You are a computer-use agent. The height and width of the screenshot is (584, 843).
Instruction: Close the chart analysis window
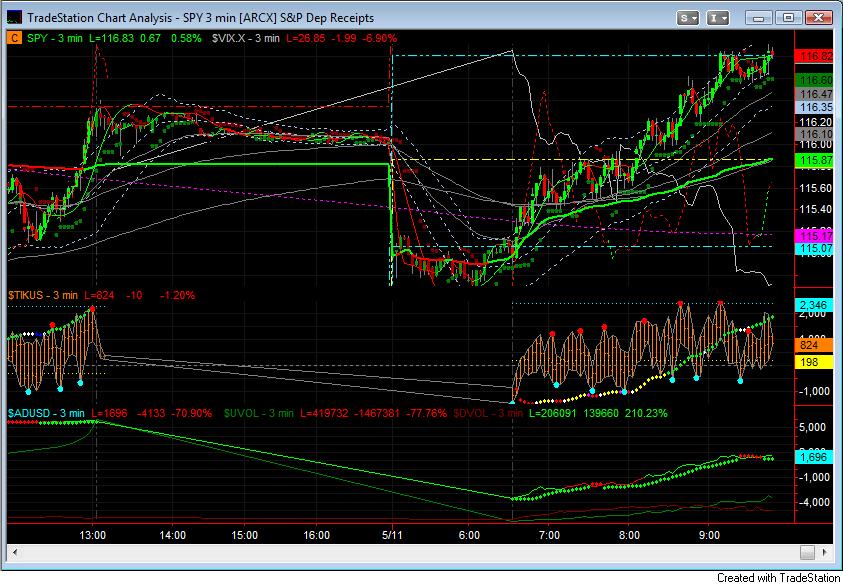tap(818, 18)
